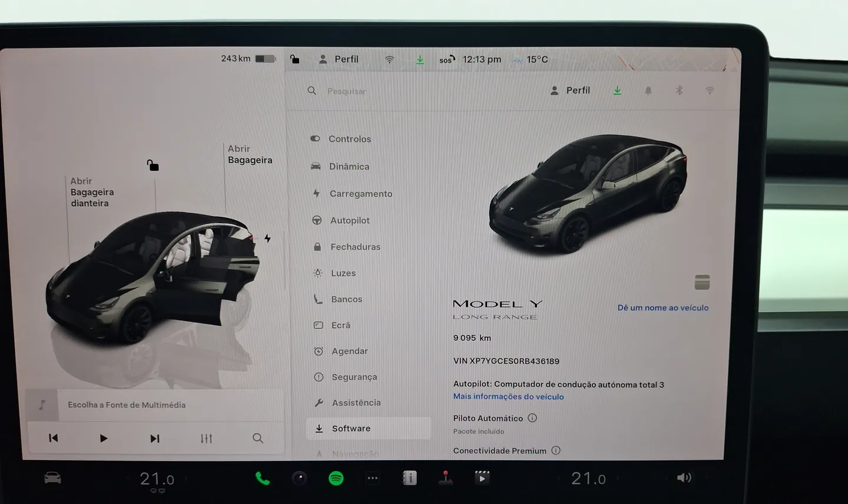Open car controls from the dock
The image size is (848, 504).
53,478
